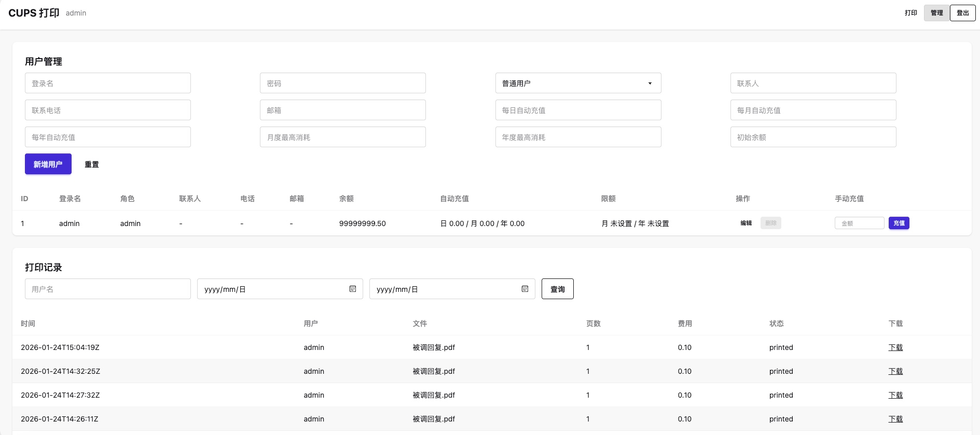
Task: Click the 打印记录 section heading
Action: click(44, 267)
